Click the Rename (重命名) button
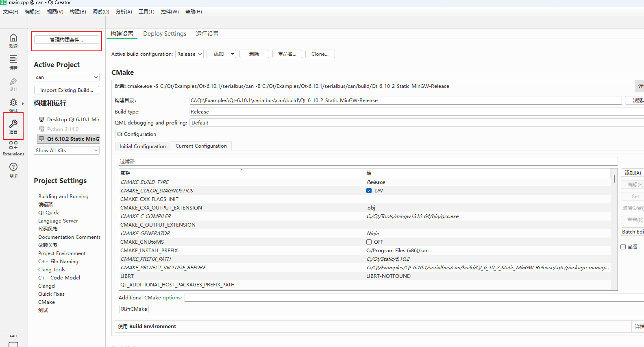 point(287,54)
